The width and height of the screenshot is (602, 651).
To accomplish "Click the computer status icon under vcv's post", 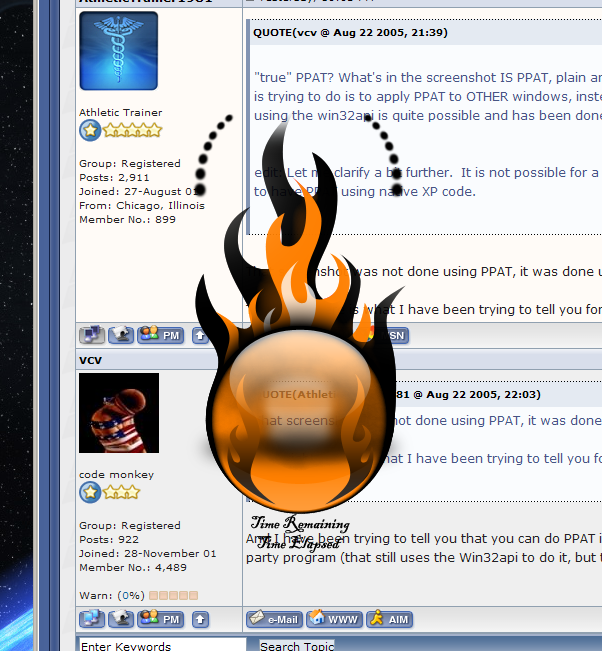I will pos(92,619).
